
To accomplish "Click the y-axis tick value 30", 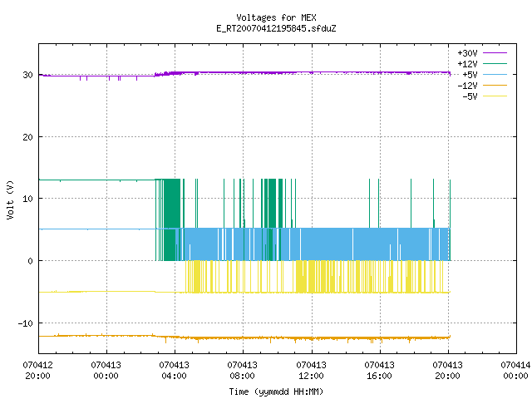I will [x=27, y=75].
